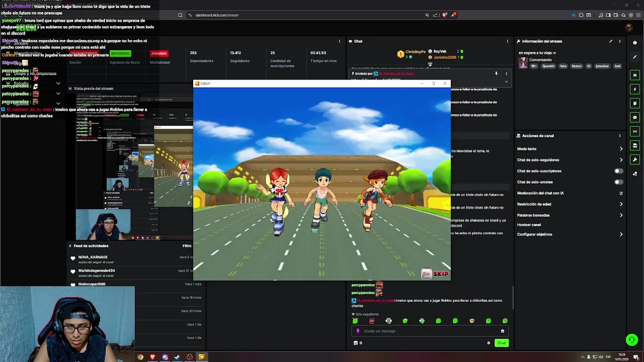This screenshot has width=644, height=362.
Task: Open Moderación del chat con IA link icon
Action: 621,193
